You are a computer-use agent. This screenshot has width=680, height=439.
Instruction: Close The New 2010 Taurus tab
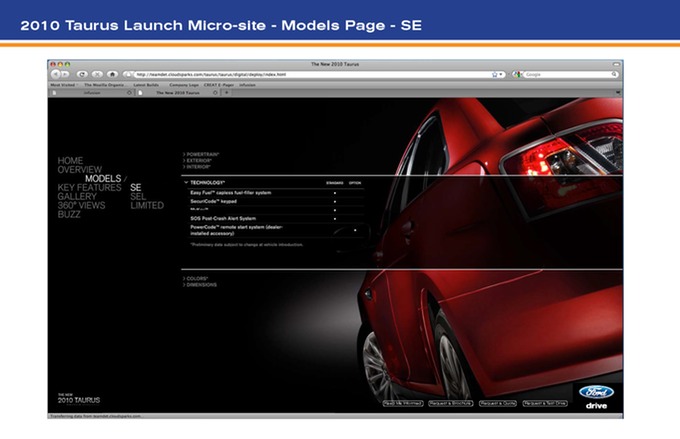[215, 93]
